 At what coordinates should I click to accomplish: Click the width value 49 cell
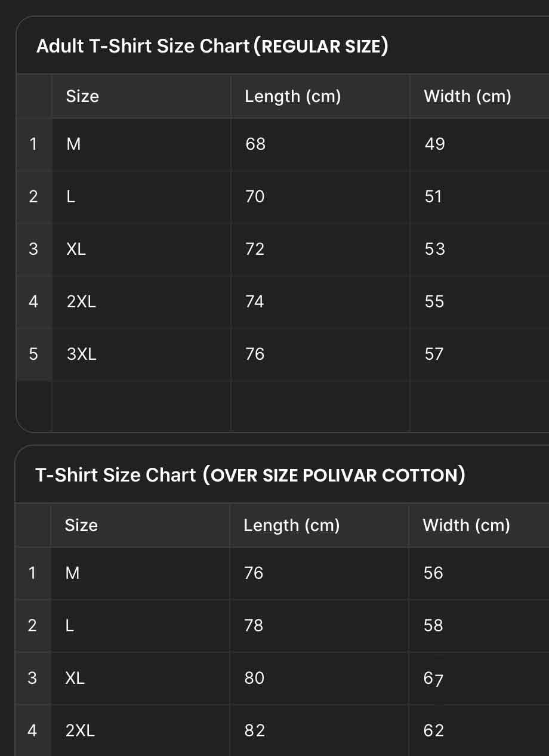coord(435,144)
